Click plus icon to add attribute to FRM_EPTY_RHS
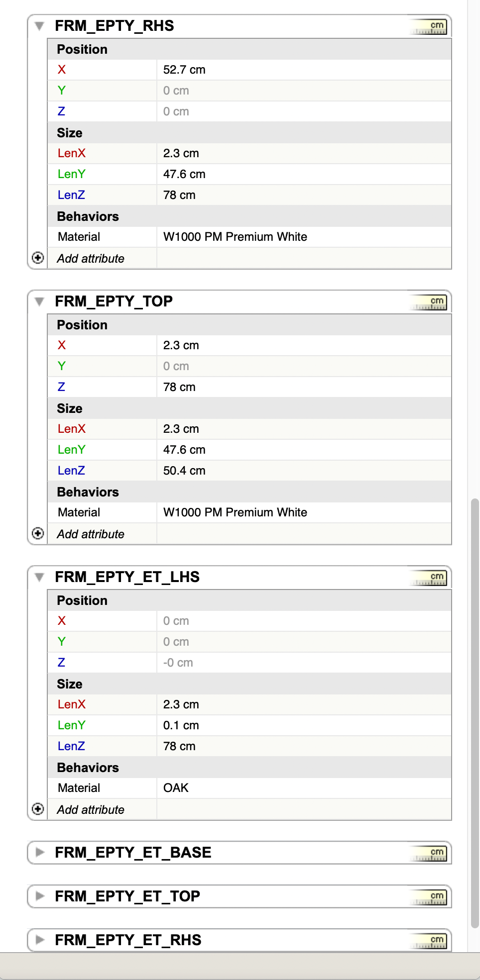This screenshot has width=480, height=980. (38, 258)
